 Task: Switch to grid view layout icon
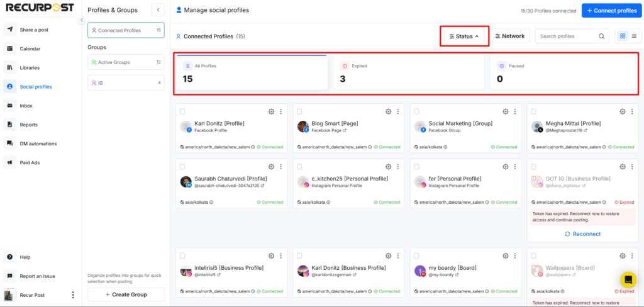[x=623, y=36]
